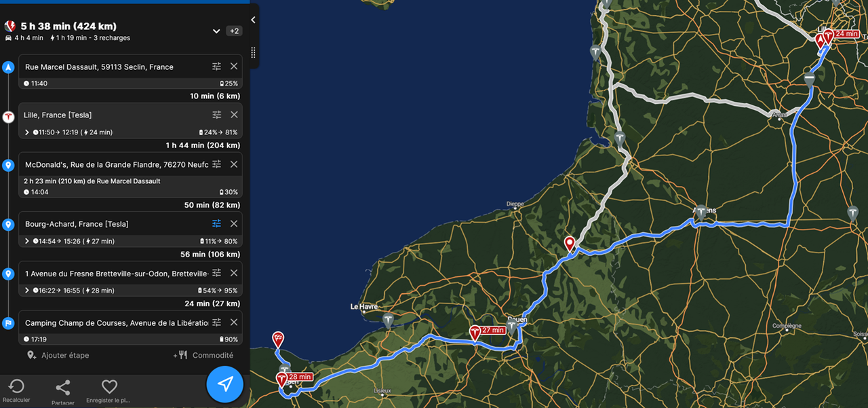Screen dimensions: 868x408
Task: Edit the Camping Champ de Courses destination field
Action: pos(116,323)
